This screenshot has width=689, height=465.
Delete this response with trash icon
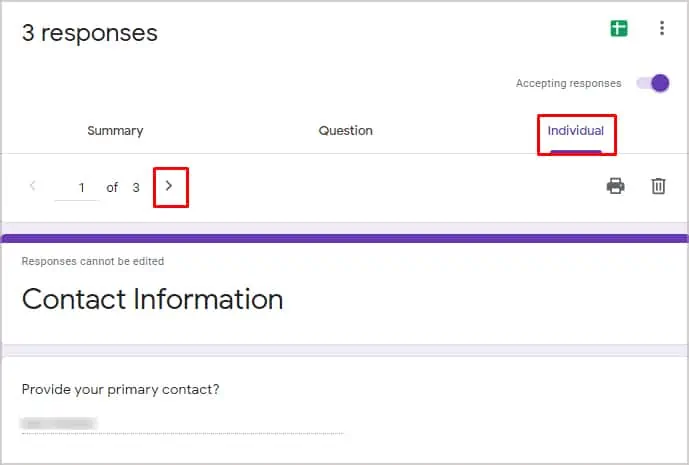tap(658, 186)
